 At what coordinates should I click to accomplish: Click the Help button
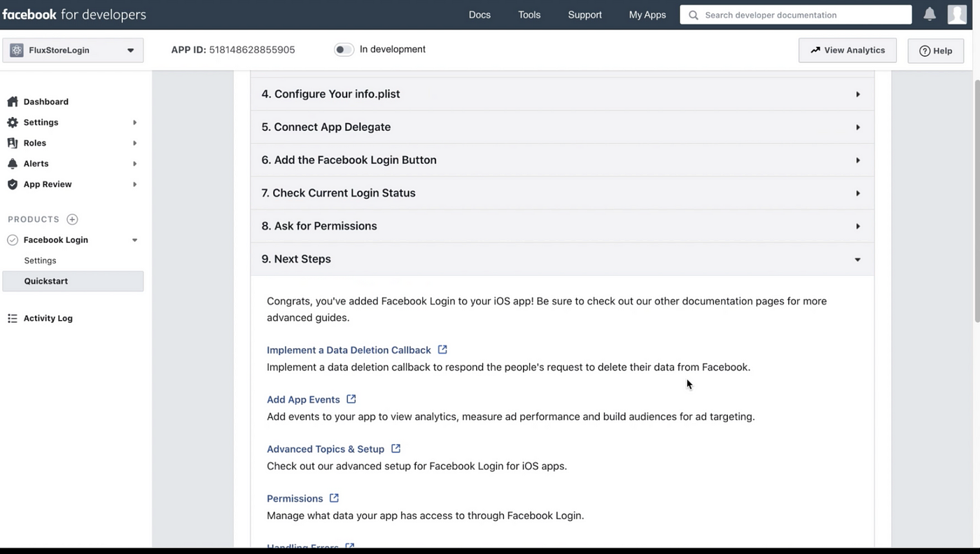point(936,50)
